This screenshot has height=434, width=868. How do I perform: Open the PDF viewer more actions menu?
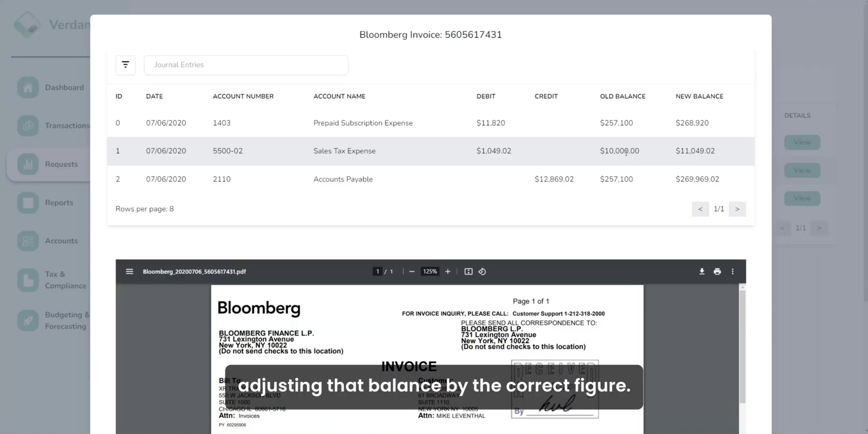pos(733,272)
